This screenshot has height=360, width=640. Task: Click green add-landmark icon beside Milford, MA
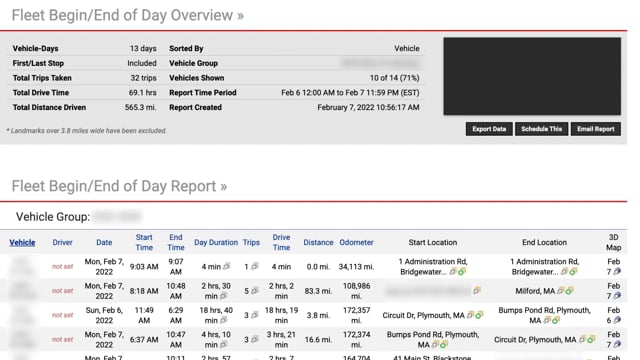(x=569, y=291)
